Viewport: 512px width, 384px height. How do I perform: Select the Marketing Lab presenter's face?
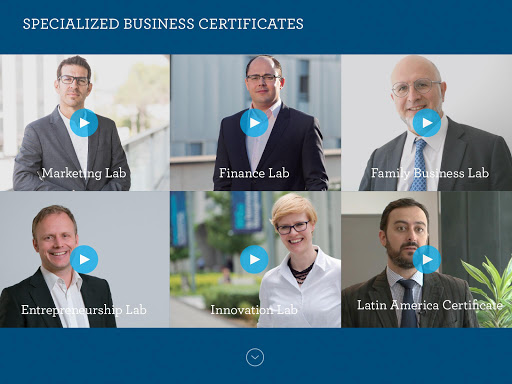pos(74,83)
